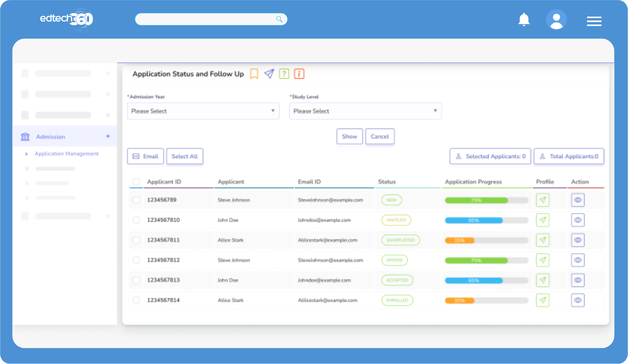The image size is (628, 364).
Task: Check the row for applicant 1234567813
Action: click(136, 280)
